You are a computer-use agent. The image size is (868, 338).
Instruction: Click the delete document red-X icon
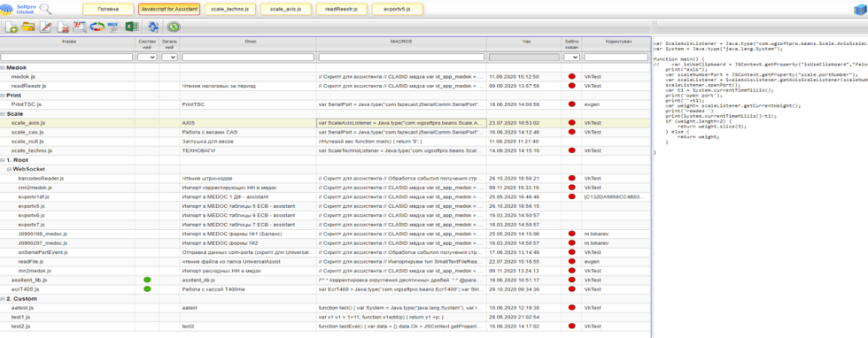(64, 27)
